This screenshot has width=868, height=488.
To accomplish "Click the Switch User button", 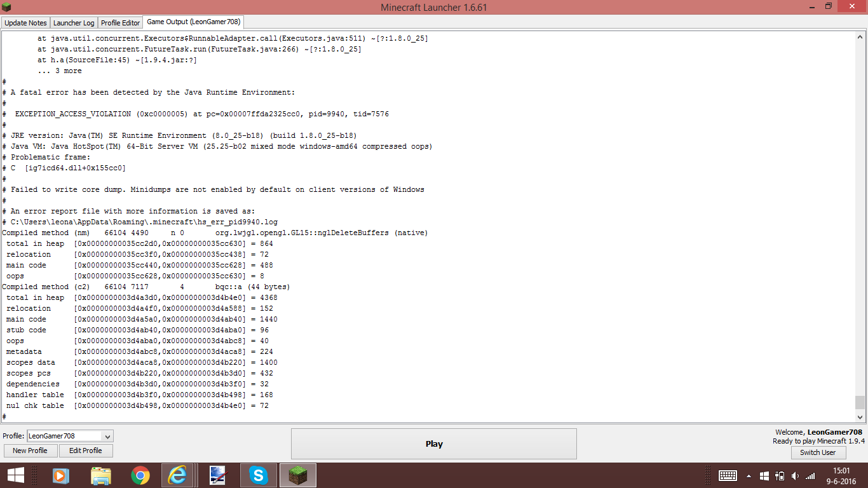I will [x=818, y=452].
